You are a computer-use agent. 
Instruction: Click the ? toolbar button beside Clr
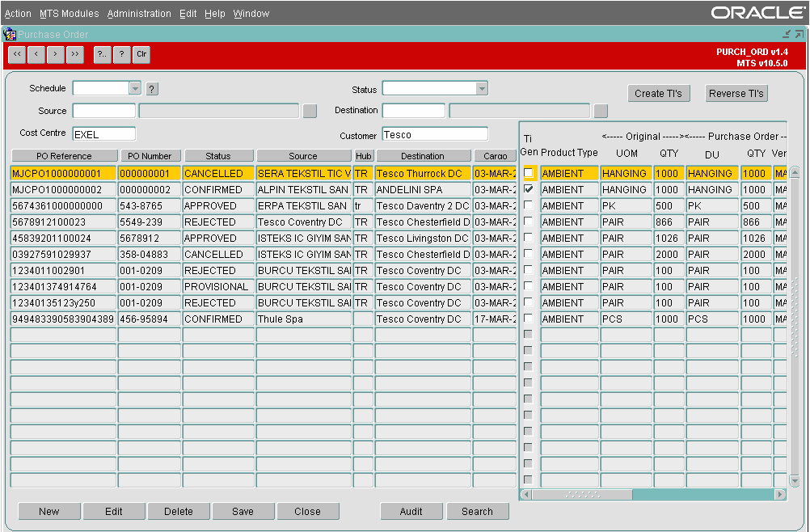point(122,54)
